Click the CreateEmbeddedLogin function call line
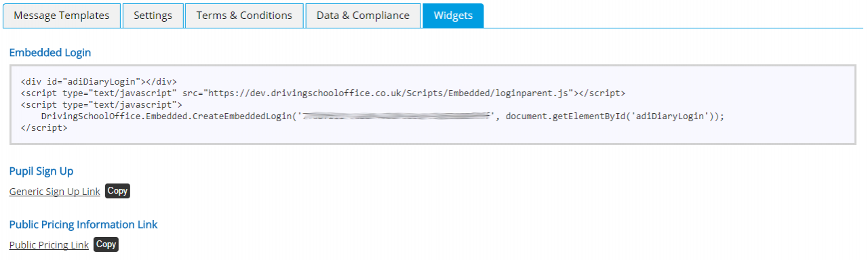 pyautogui.click(x=382, y=116)
